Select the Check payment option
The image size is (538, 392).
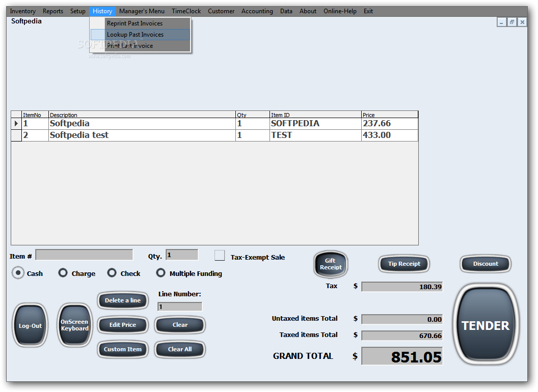pos(112,273)
